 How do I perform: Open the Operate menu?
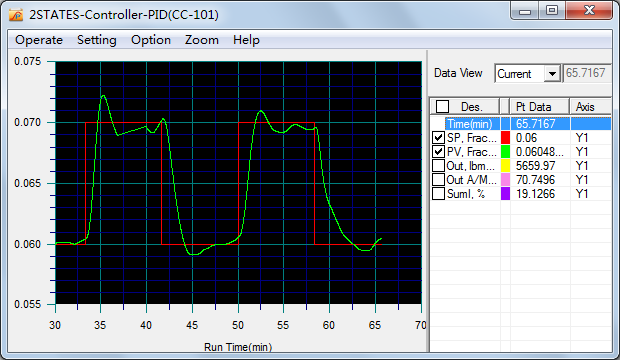[39, 40]
